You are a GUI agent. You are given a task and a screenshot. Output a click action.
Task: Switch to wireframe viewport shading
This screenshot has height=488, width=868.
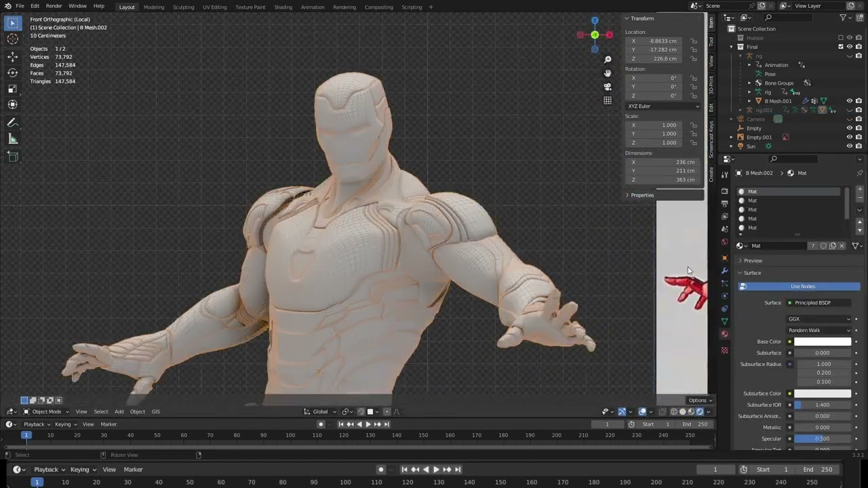click(673, 411)
